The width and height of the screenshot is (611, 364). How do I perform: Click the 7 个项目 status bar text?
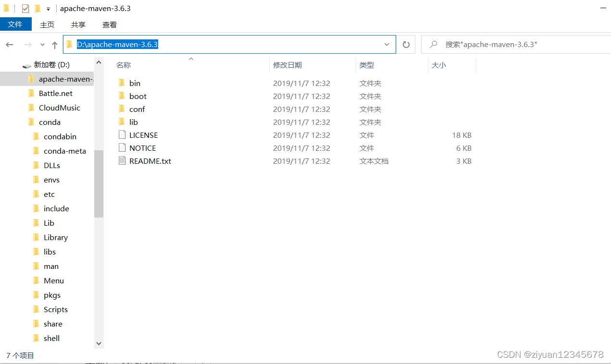click(x=20, y=355)
